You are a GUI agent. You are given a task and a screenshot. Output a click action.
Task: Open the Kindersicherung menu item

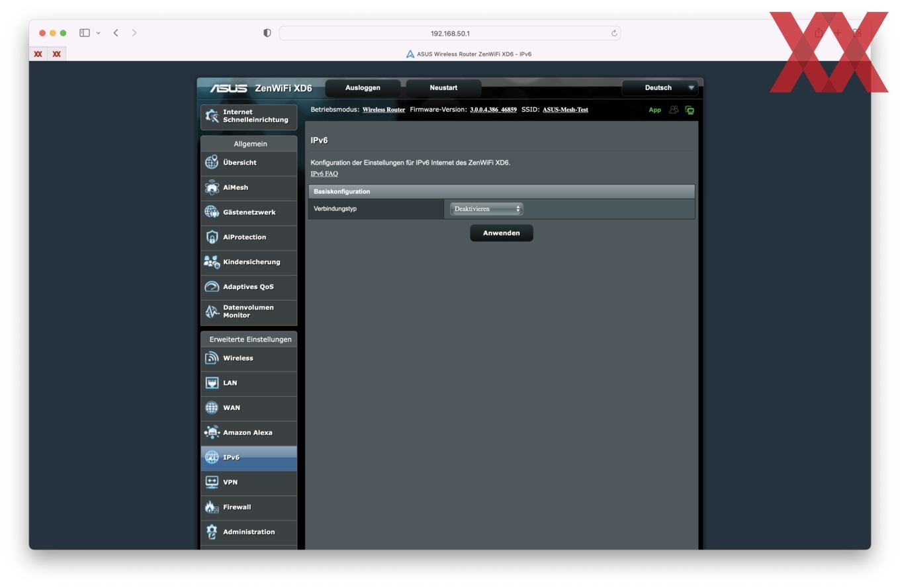click(x=249, y=262)
